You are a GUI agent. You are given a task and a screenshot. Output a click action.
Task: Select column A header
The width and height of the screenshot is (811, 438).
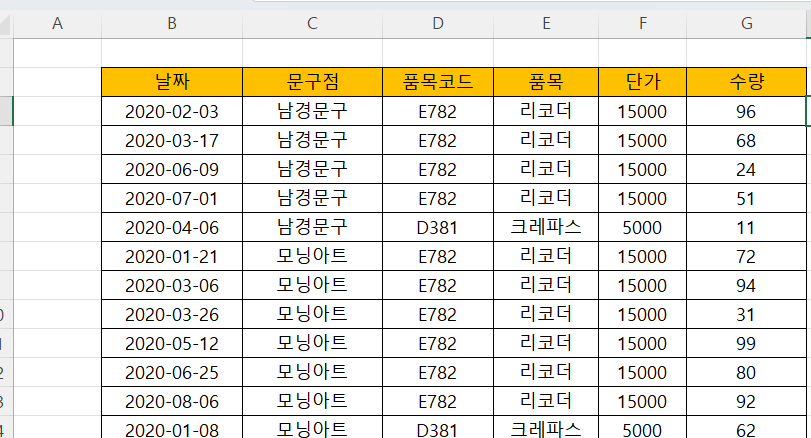57,23
